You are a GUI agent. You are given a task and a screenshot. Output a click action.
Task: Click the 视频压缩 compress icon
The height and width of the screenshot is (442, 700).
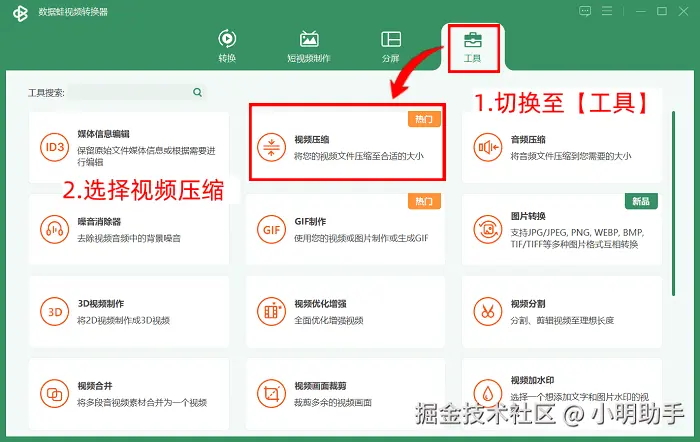pos(271,147)
